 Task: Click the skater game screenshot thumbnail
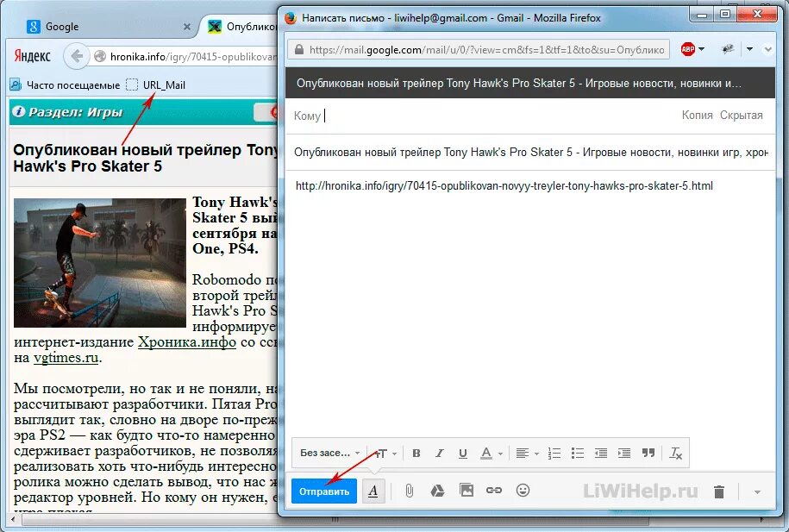pyautogui.click(x=100, y=263)
